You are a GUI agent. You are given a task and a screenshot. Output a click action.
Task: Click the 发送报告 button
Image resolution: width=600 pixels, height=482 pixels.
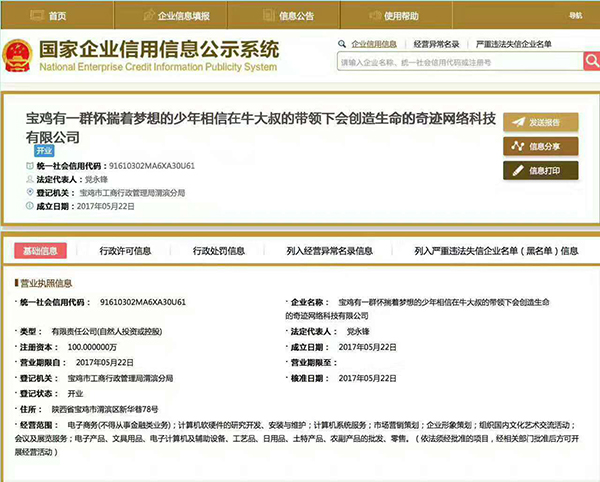pyautogui.click(x=540, y=122)
